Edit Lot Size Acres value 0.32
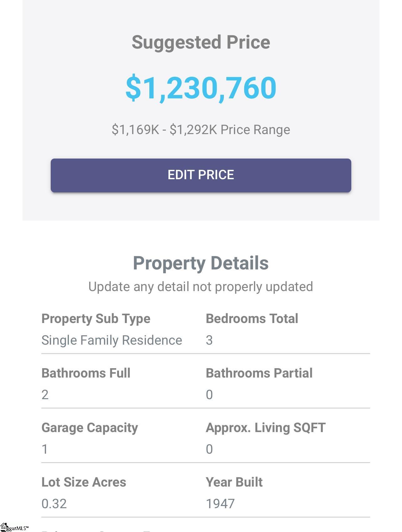The height and width of the screenshot is (532, 402). point(54,504)
